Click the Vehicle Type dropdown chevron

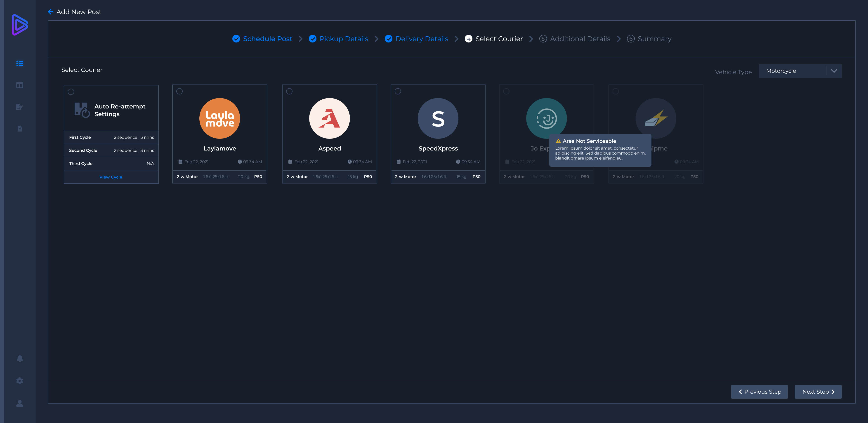(834, 71)
